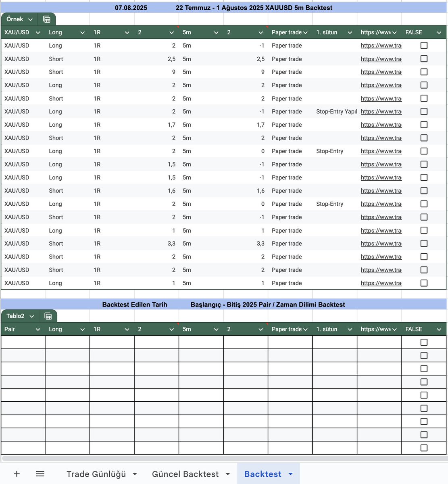
Task: Select 'Short' cell in the 2,5 row
Action: pyautogui.click(x=67, y=59)
